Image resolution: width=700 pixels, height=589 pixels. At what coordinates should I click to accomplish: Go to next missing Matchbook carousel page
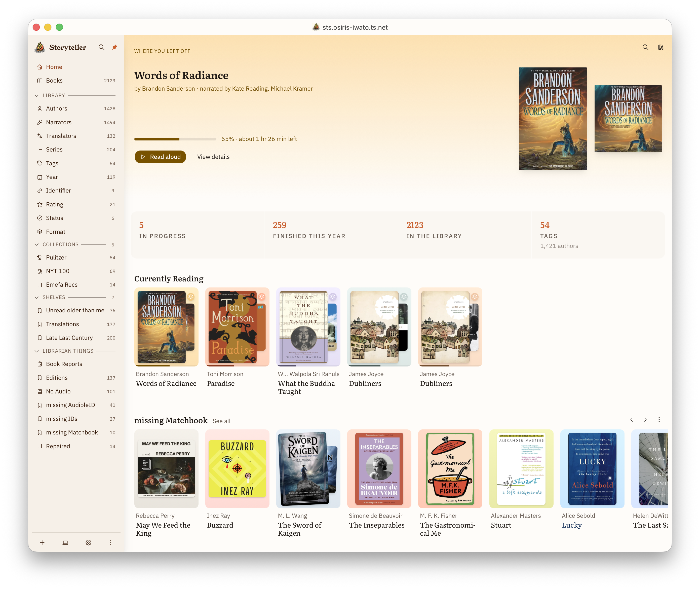coord(645,420)
